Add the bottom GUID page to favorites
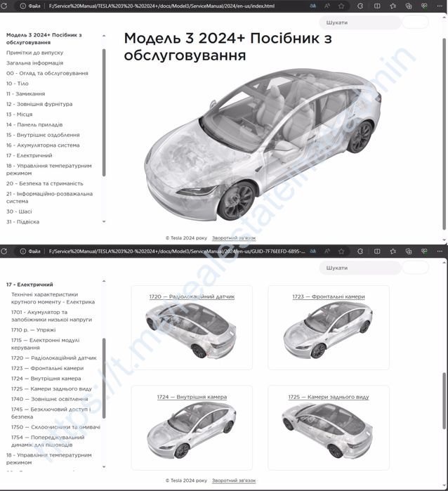 pyautogui.click(x=341, y=251)
